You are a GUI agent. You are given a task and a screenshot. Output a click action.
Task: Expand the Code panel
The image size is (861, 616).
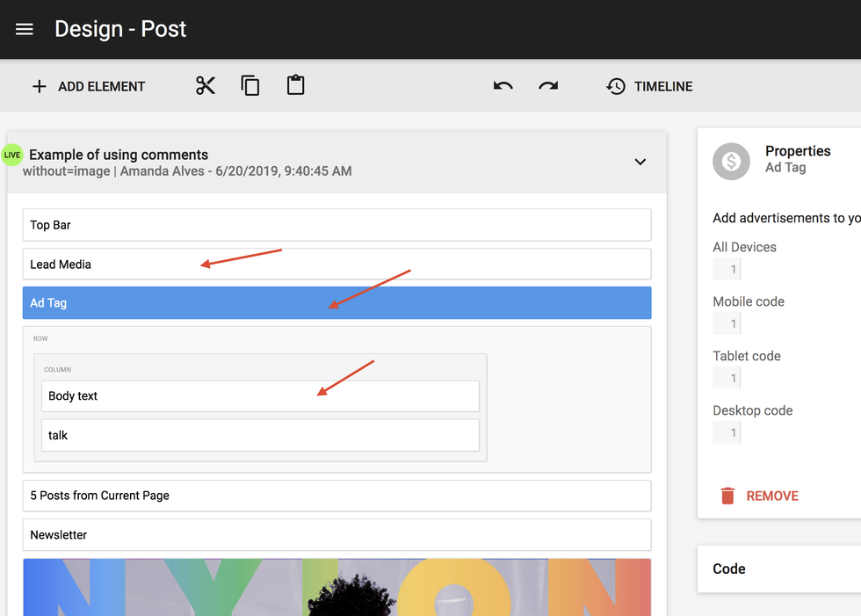click(778, 569)
